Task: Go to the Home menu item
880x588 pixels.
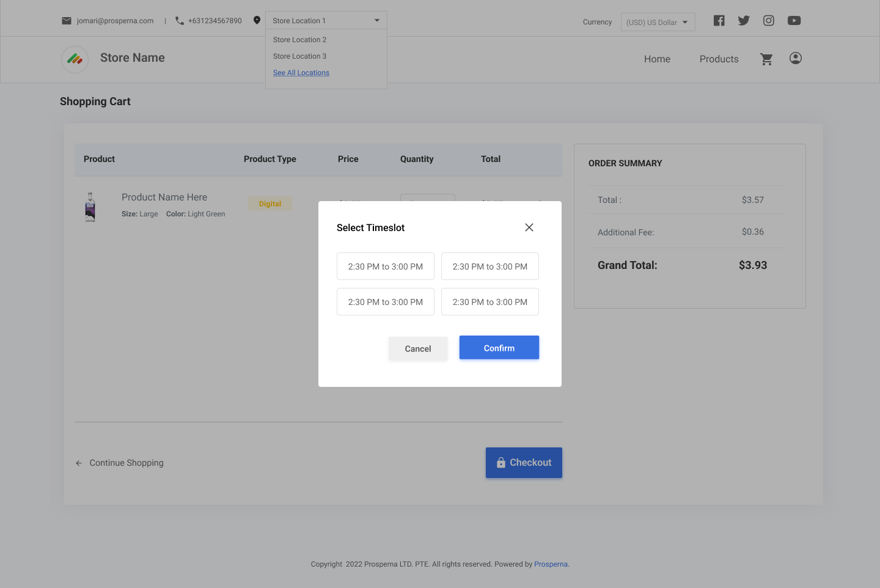Action: coord(657,59)
